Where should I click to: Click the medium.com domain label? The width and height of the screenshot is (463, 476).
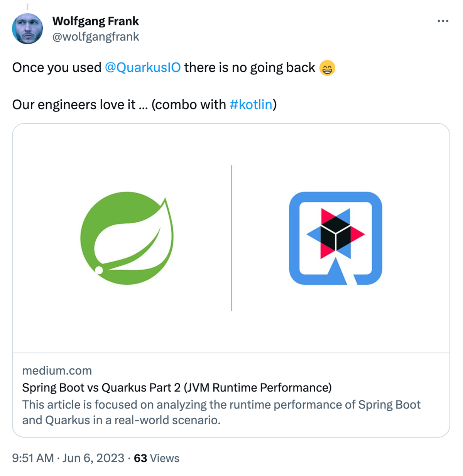(57, 370)
